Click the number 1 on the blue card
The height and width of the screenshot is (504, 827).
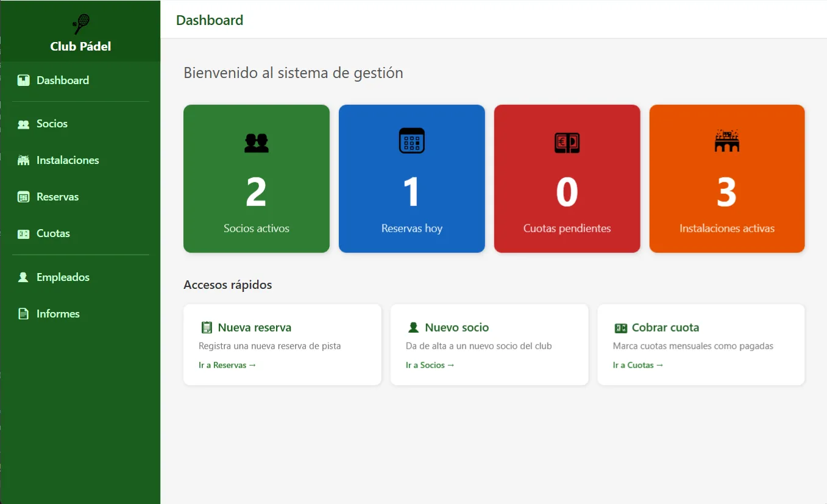click(412, 192)
